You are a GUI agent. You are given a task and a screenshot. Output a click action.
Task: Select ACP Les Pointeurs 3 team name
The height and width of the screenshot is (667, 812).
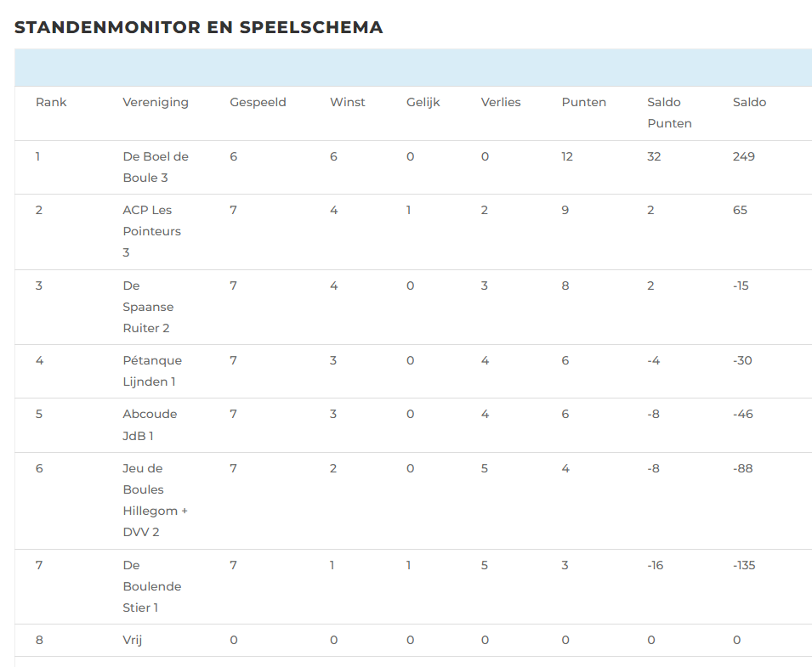(152, 231)
